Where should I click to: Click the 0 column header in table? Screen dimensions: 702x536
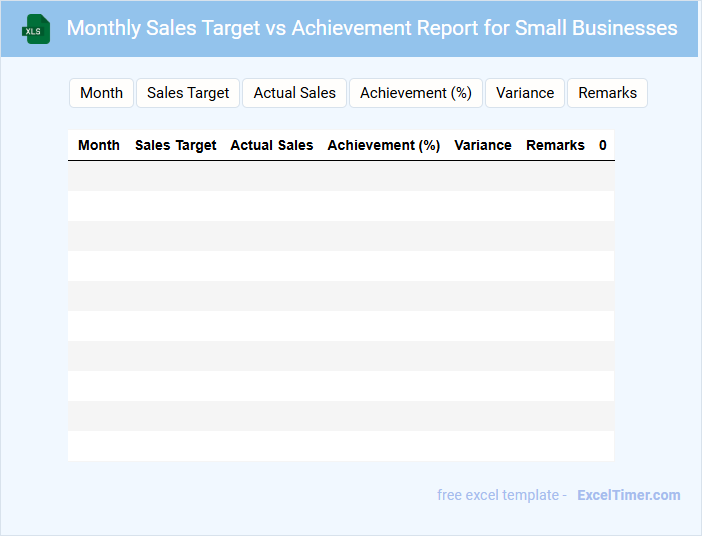click(603, 145)
